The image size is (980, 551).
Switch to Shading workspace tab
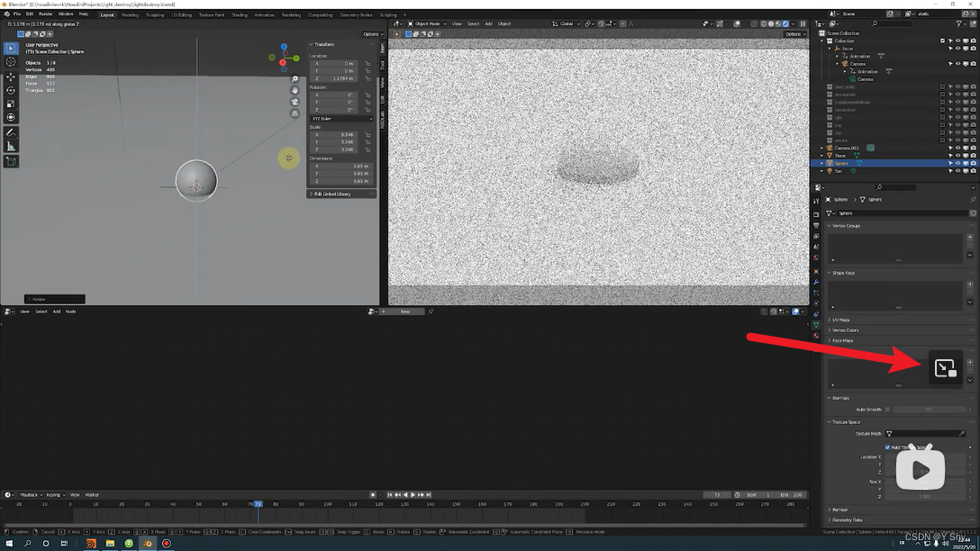coord(240,14)
